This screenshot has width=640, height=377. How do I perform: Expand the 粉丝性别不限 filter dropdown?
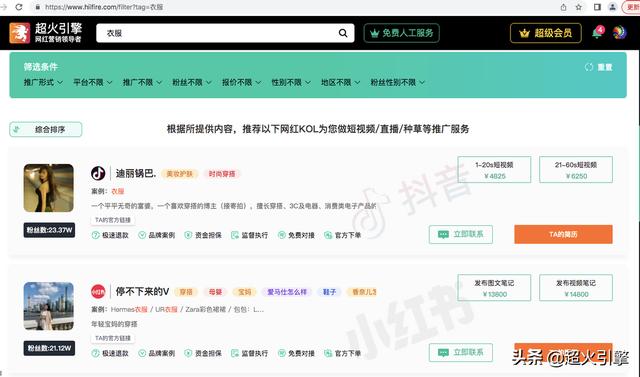(x=398, y=82)
